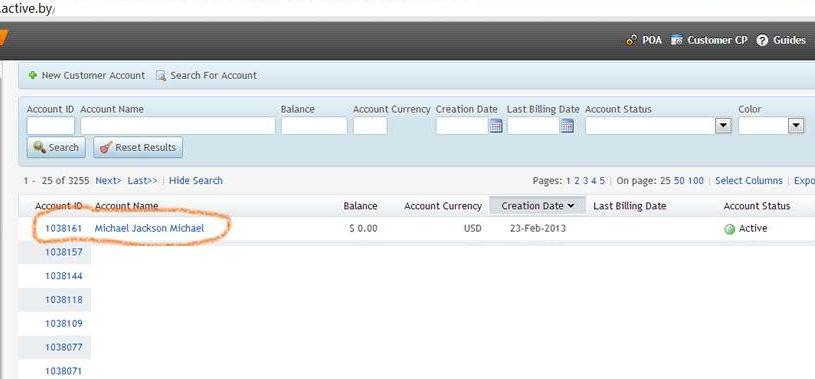Focus the Account Currency filter field
This screenshot has height=379, width=815.
pos(370,126)
